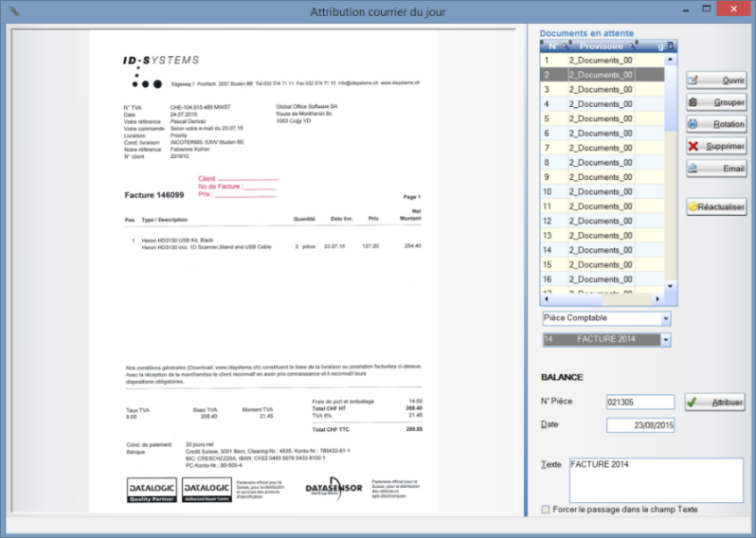The width and height of the screenshot is (756, 538).
Task: Select document row 15
Action: [603, 264]
